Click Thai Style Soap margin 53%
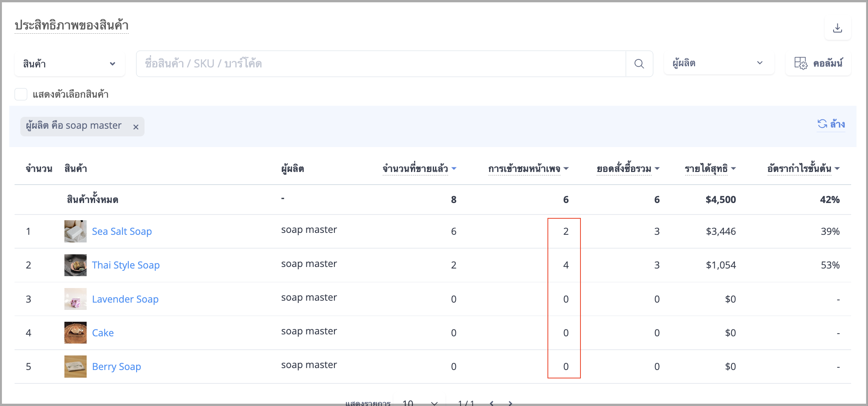The height and width of the screenshot is (406, 868). click(830, 265)
